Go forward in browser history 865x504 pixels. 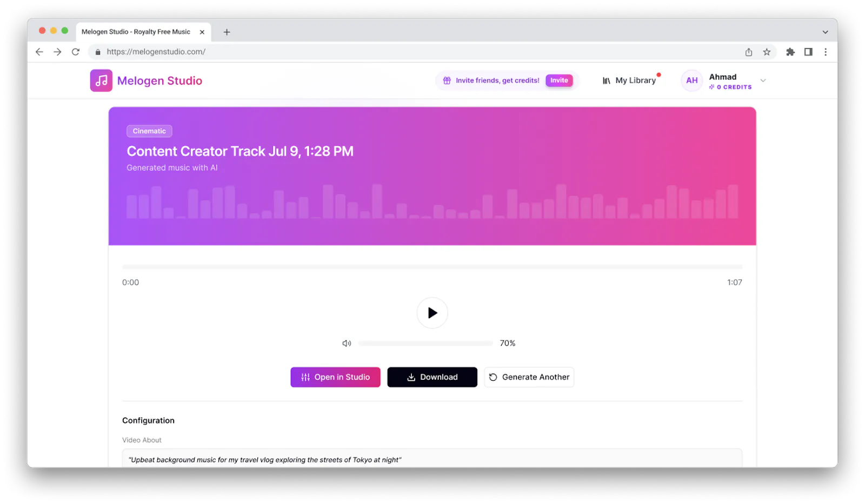[x=57, y=52]
